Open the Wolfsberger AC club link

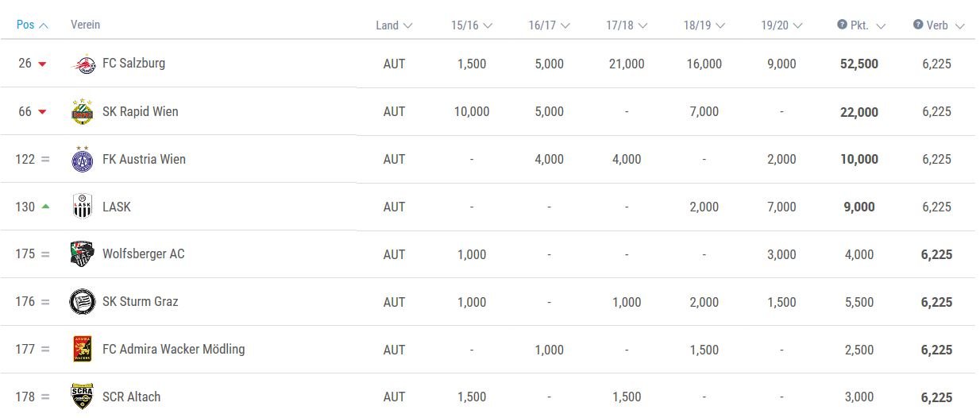coord(144,254)
